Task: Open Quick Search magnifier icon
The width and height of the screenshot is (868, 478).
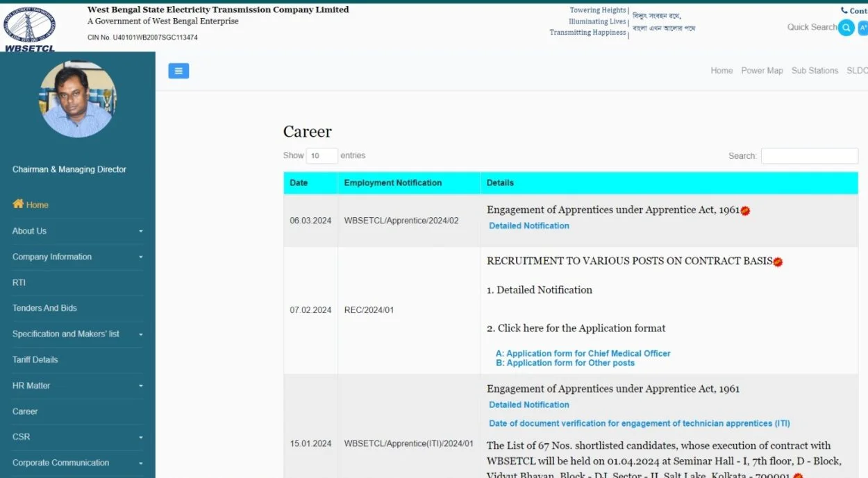Action: coord(846,28)
